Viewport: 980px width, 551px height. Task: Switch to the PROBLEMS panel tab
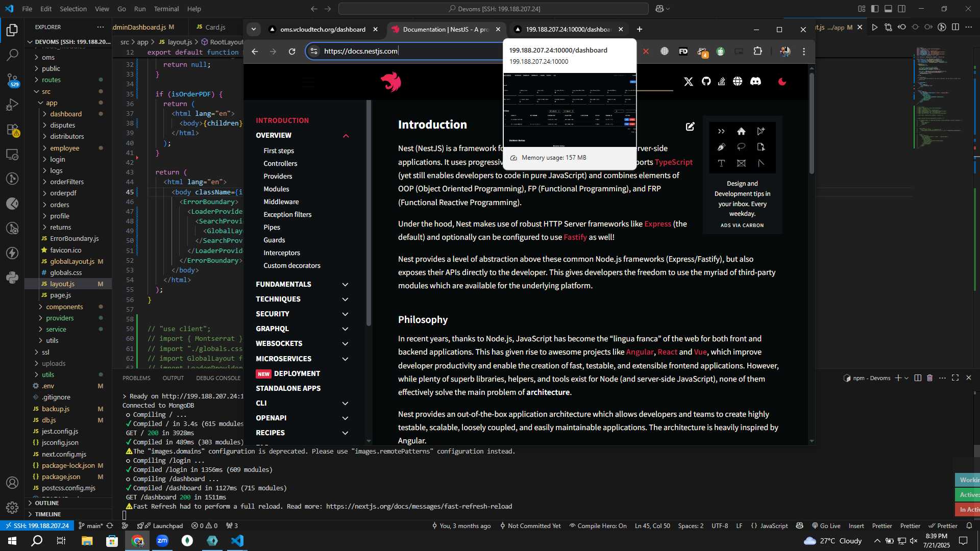pos(136,378)
